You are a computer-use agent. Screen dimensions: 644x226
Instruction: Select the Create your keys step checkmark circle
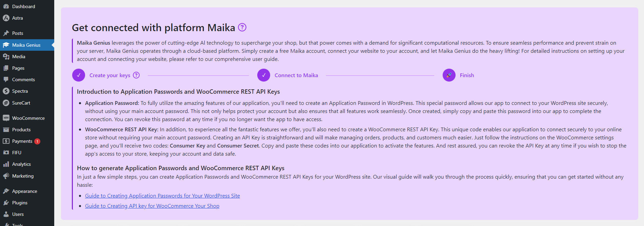[79, 75]
